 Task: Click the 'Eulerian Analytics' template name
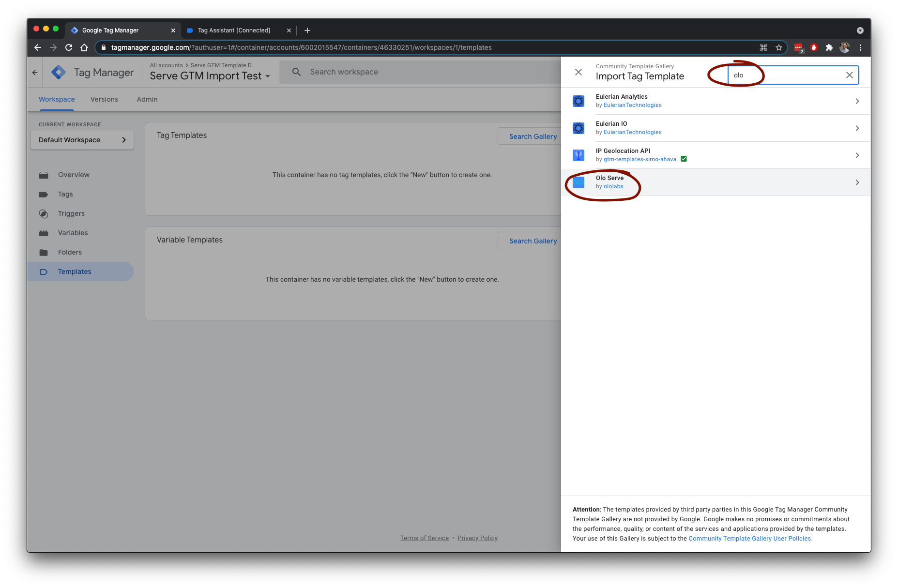(x=622, y=97)
